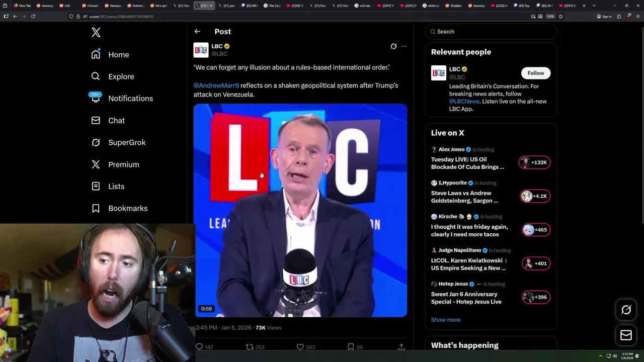Open the Premium page
The width and height of the screenshot is (644, 362).
pyautogui.click(x=115, y=164)
